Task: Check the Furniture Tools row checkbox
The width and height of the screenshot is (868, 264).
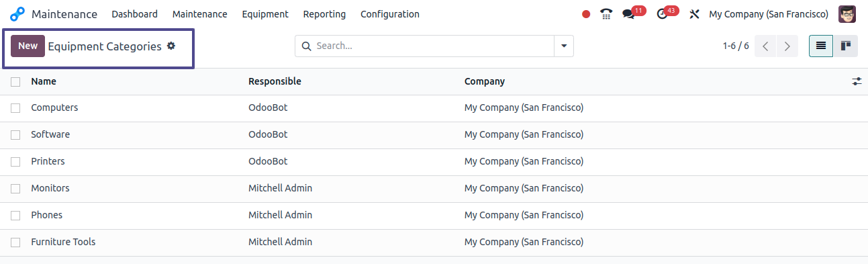Action: point(15,242)
